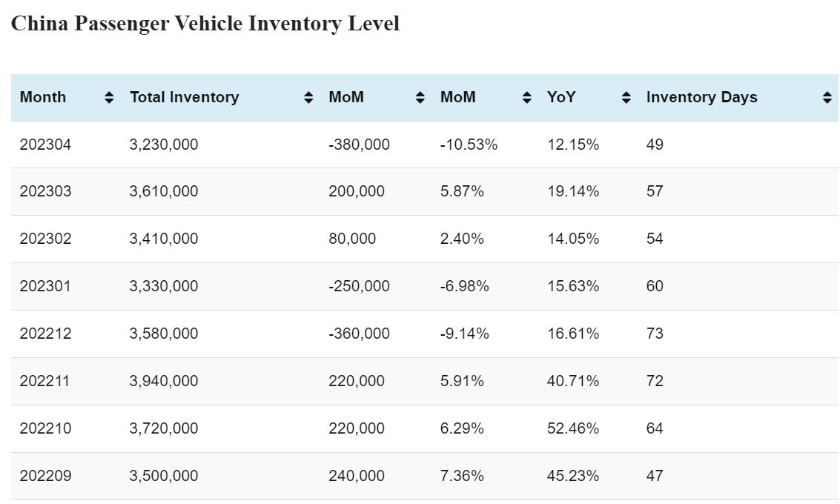The width and height of the screenshot is (840, 504).
Task: Click the MoM header label above -10.53%
Action: click(x=457, y=97)
